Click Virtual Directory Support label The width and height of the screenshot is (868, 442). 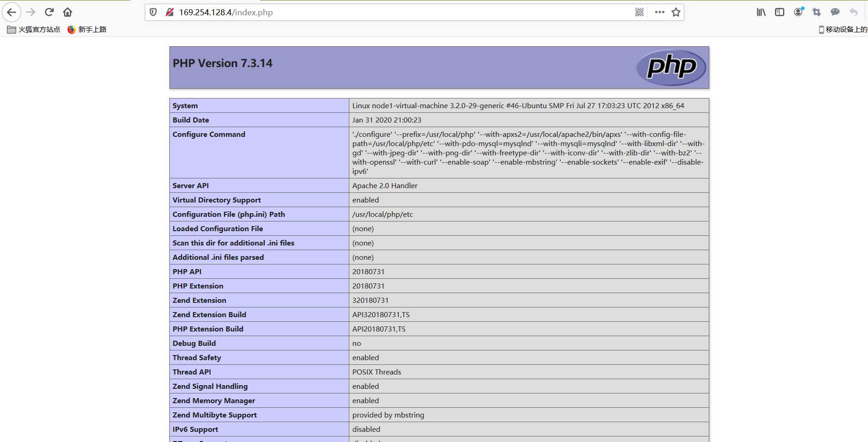(x=217, y=200)
